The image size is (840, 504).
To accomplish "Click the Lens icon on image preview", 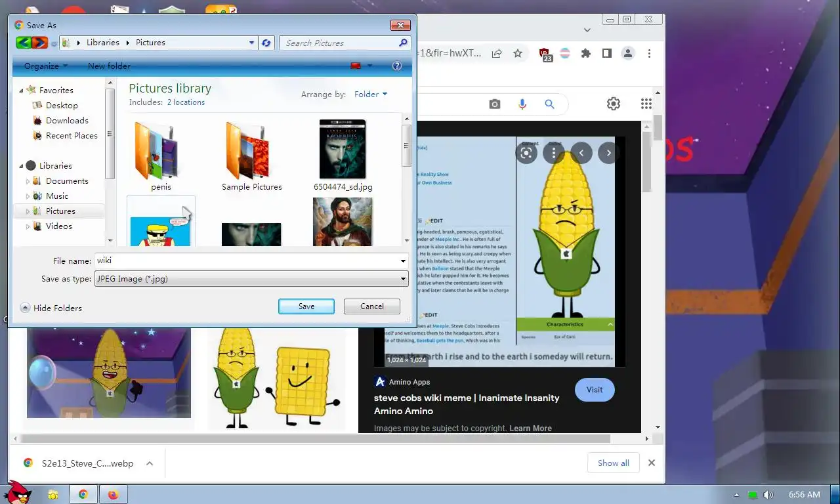I will 526,153.
